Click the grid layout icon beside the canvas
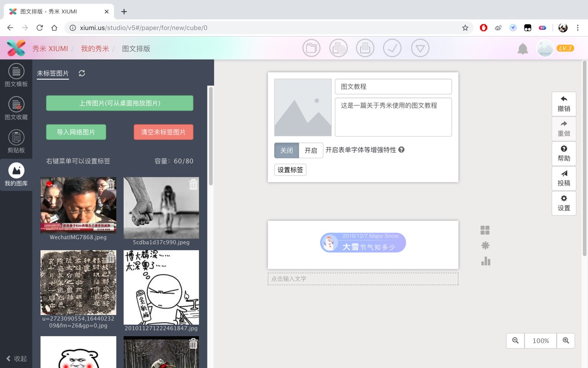Viewport: 588px width, 368px height. [x=485, y=230]
